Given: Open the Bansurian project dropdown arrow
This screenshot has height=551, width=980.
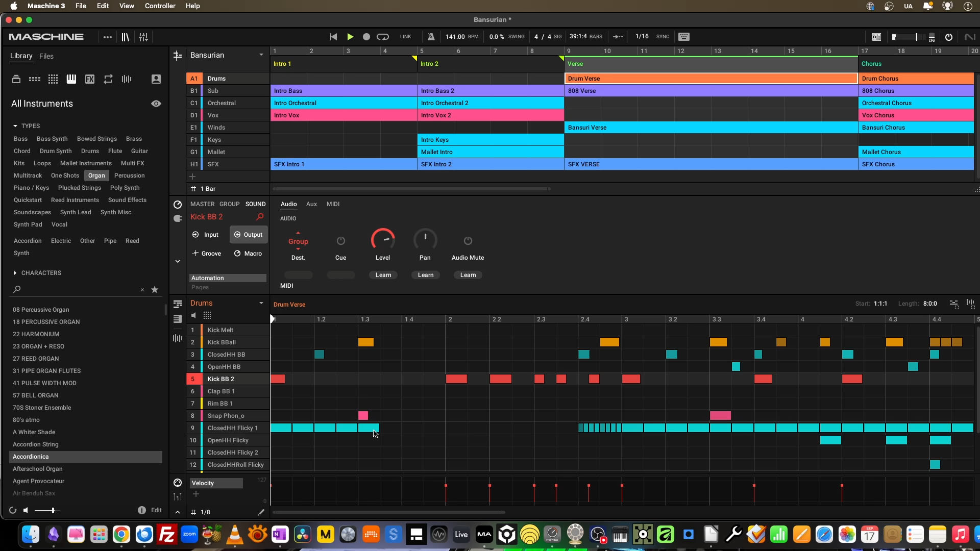Looking at the screenshot, I should click(x=261, y=55).
